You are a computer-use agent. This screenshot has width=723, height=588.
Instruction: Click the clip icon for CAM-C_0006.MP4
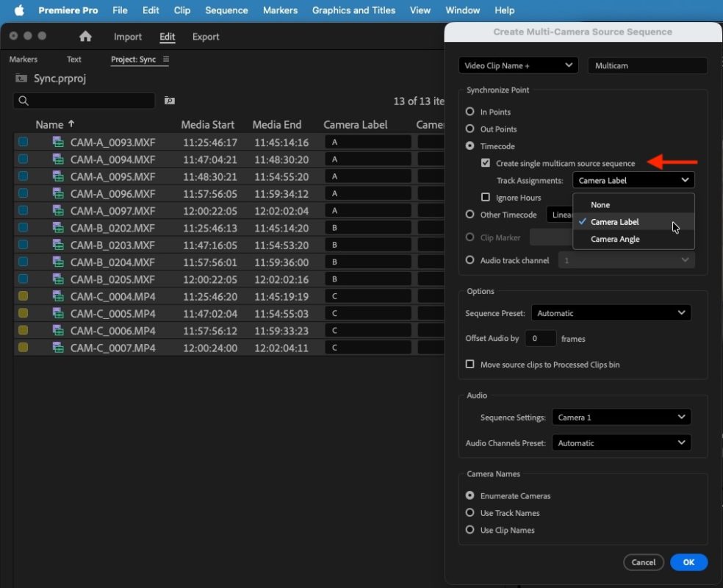pos(58,330)
